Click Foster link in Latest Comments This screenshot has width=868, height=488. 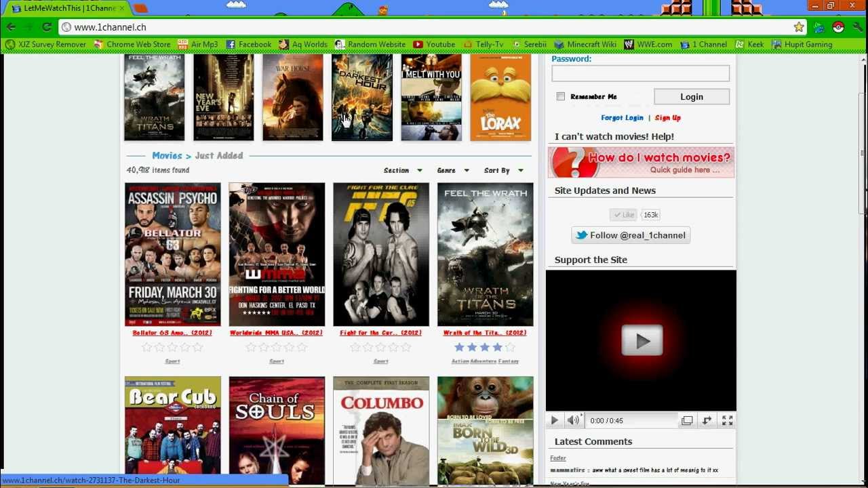pyautogui.click(x=558, y=459)
